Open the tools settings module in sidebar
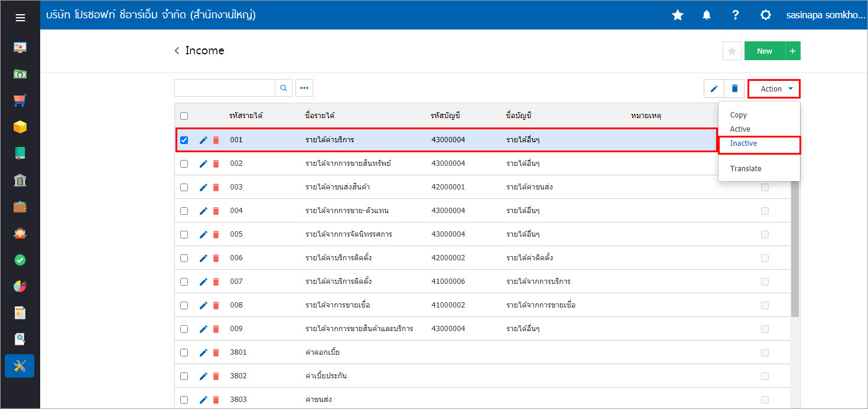Screen dimensions: 868x409 19,366
